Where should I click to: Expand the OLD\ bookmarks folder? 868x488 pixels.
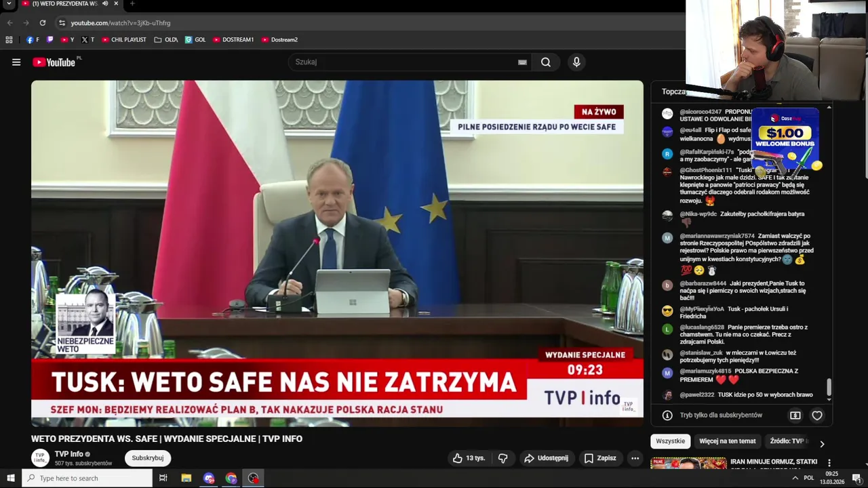(x=166, y=40)
